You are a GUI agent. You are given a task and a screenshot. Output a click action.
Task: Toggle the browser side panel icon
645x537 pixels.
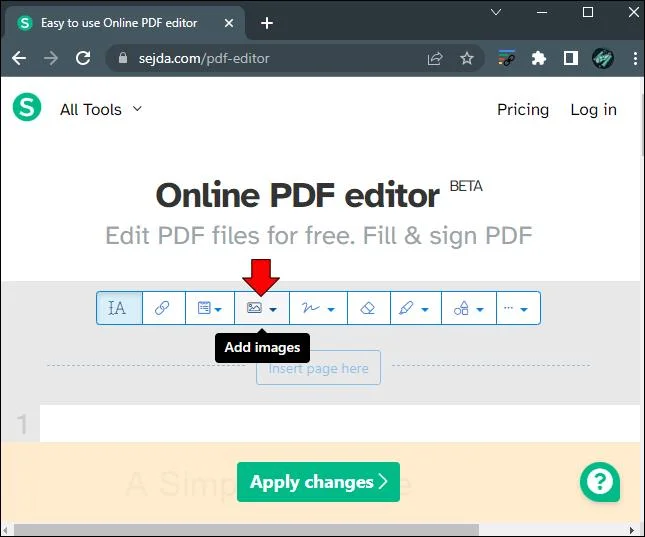(x=571, y=58)
